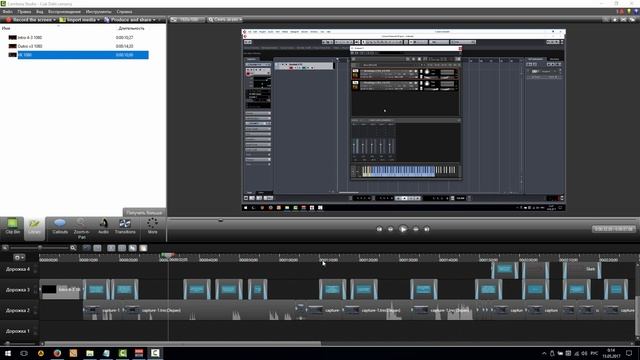Click the preview timecode display
The height and width of the screenshot is (360, 640).
click(613, 229)
